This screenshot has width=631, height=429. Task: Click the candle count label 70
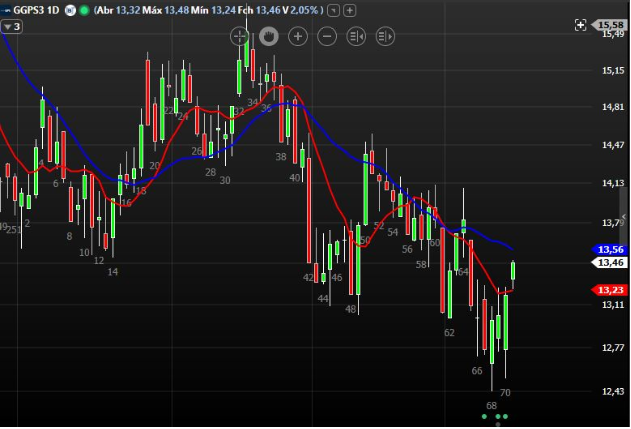tap(505, 392)
